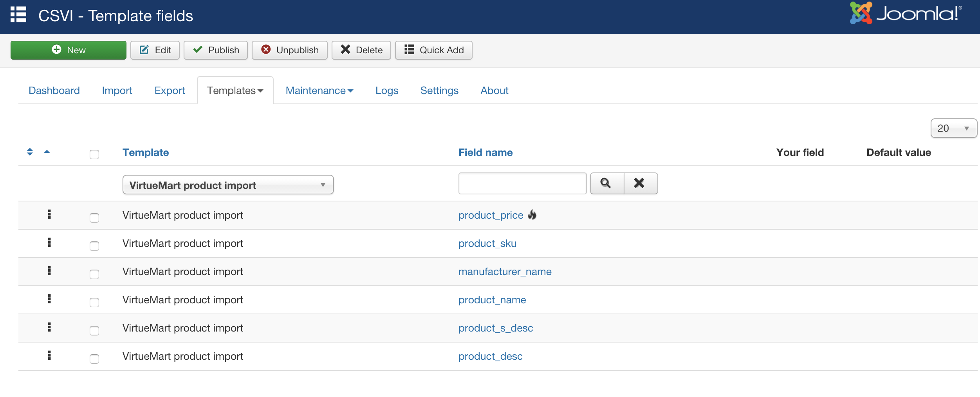Expand the Templates dropdown tab
980x397 pixels.
pyautogui.click(x=235, y=91)
